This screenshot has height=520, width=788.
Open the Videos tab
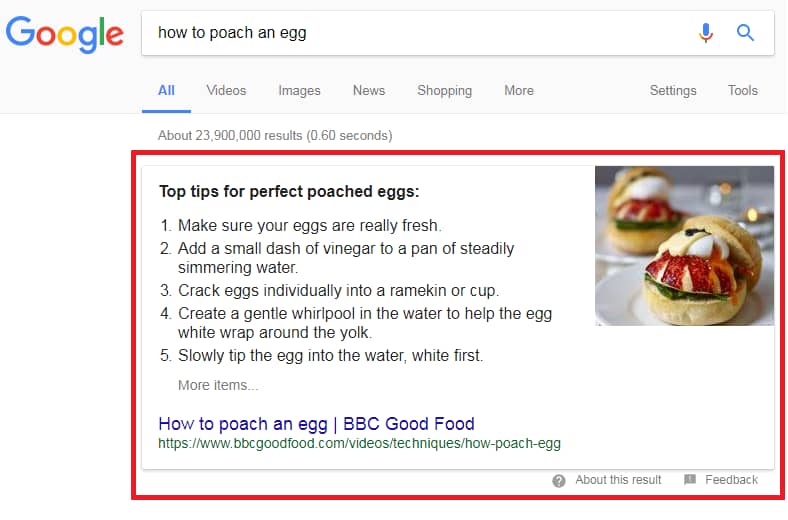(226, 90)
